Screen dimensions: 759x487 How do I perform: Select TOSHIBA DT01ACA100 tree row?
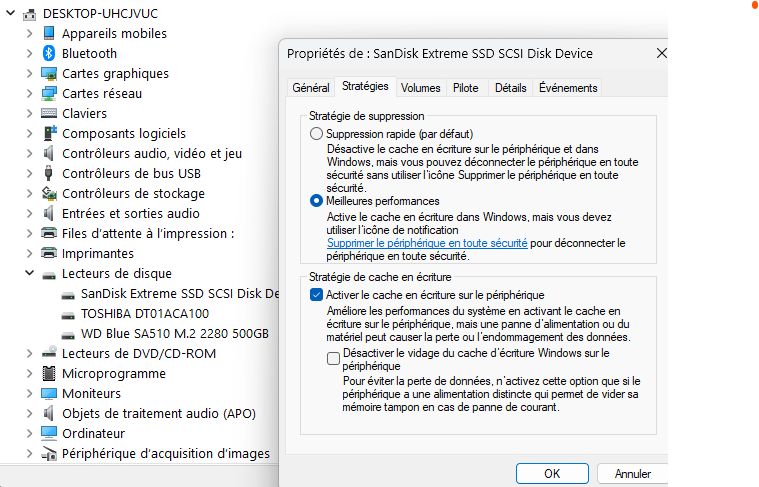click(x=136, y=314)
